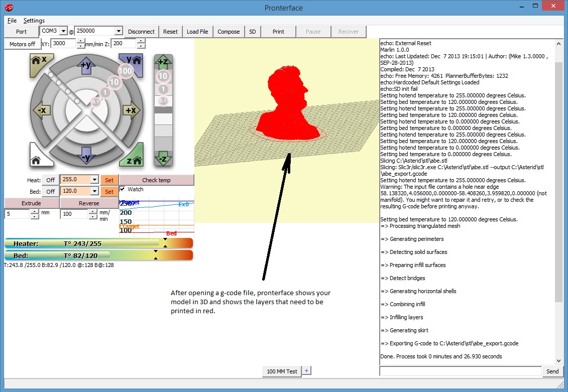
Task: Open the Settings menu
Action: pos(34,21)
